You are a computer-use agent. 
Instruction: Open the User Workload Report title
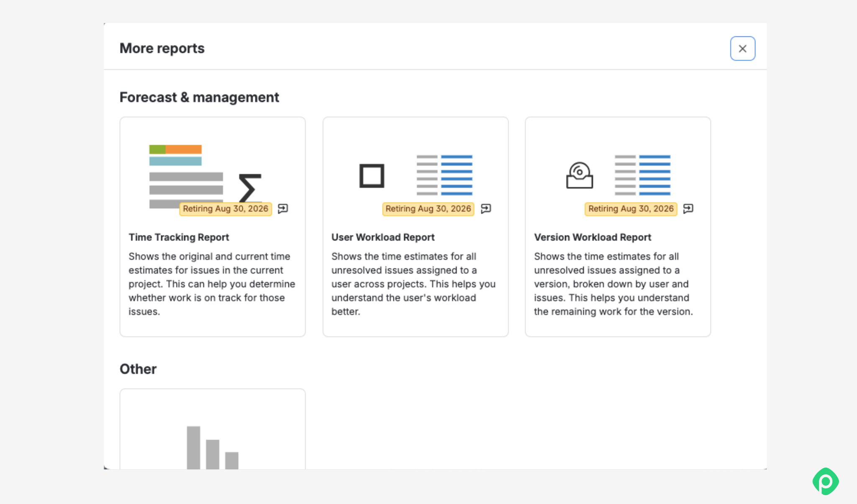tap(383, 237)
